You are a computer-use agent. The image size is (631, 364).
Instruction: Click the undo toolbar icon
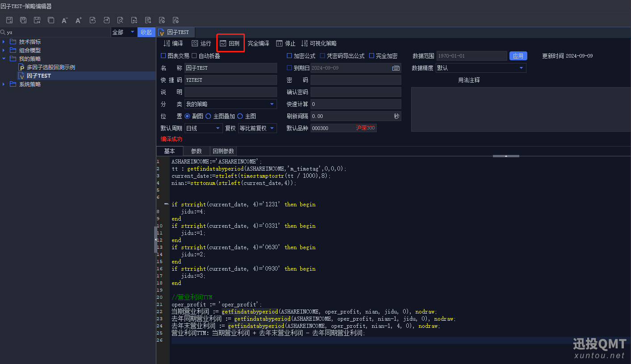pos(93,20)
